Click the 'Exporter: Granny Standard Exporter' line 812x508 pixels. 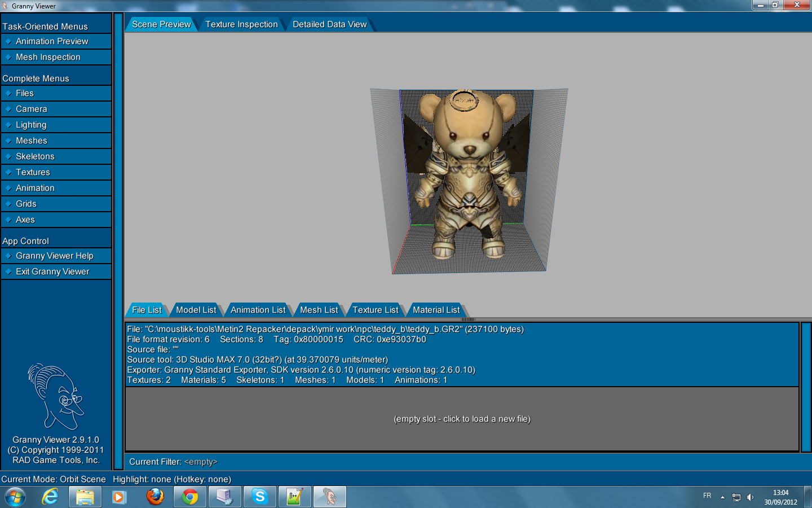[301, 370]
